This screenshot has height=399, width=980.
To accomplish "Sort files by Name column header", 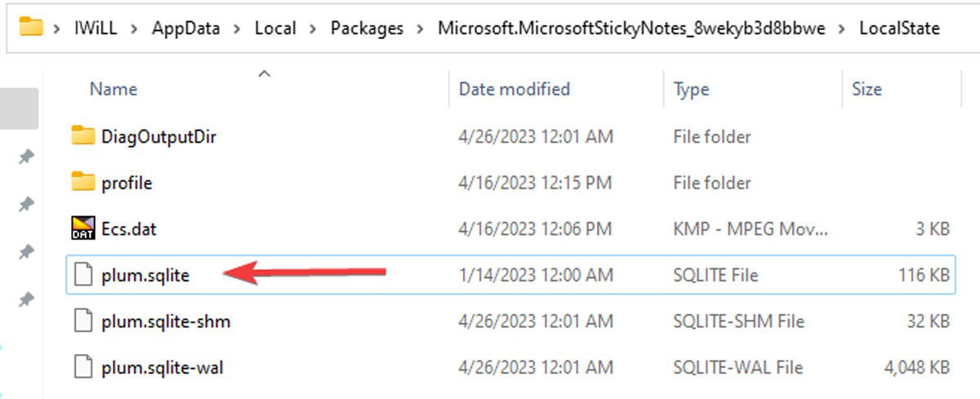I will pos(114,89).
